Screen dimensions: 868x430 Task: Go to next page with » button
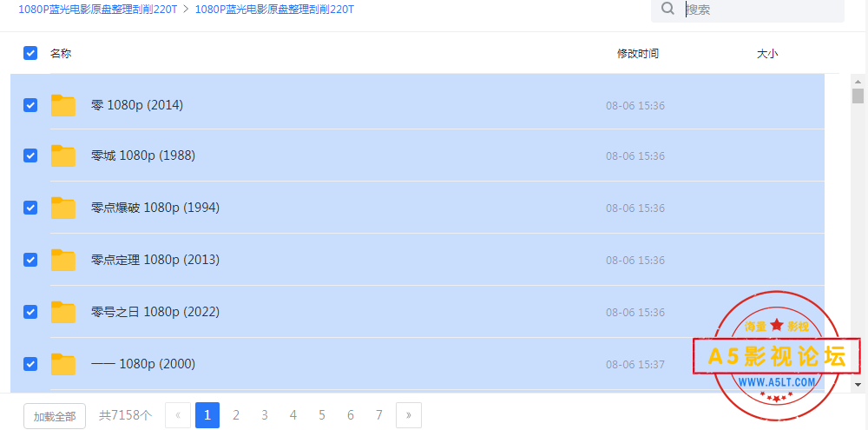(x=409, y=415)
